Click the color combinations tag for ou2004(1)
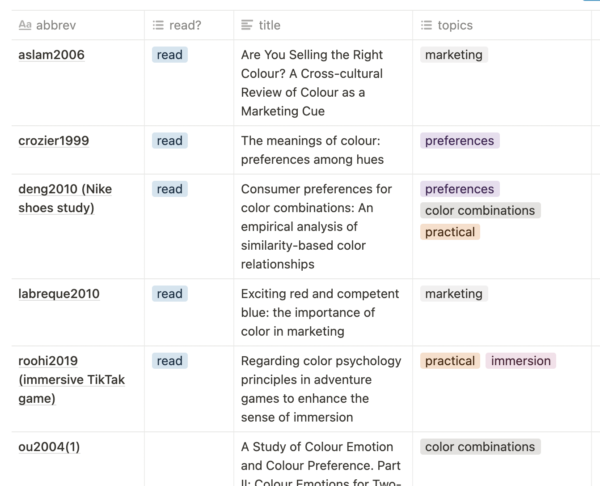Viewport: 600px width, 486px height. click(x=480, y=447)
